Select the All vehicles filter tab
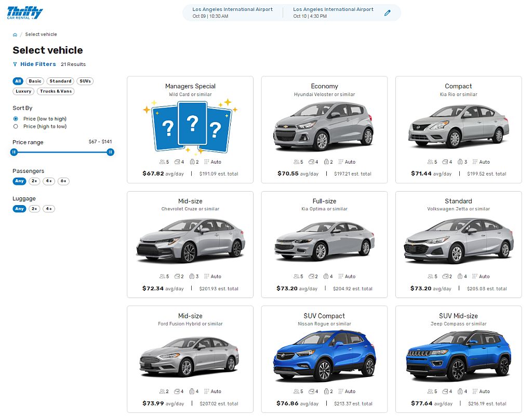Viewport: 532px width, 418px height. tap(18, 81)
